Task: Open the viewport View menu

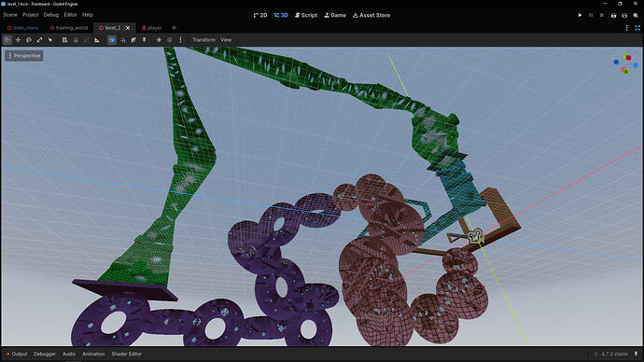Action: pyautogui.click(x=226, y=40)
